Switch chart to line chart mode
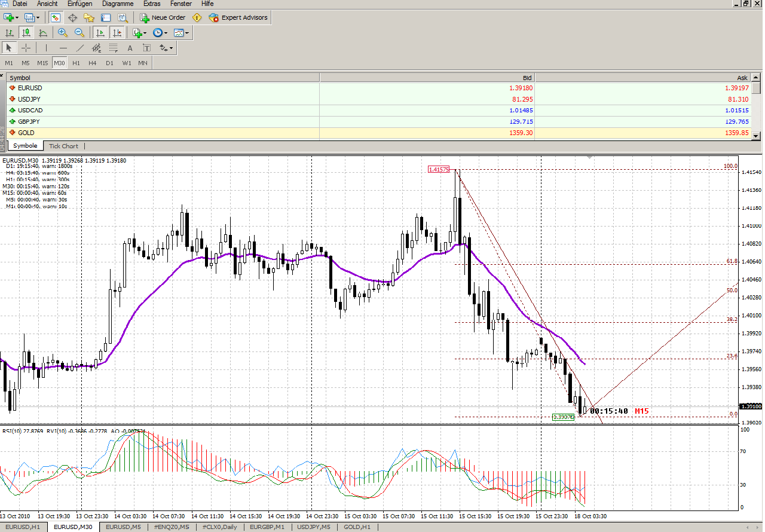This screenshot has width=765, height=532. [43, 32]
